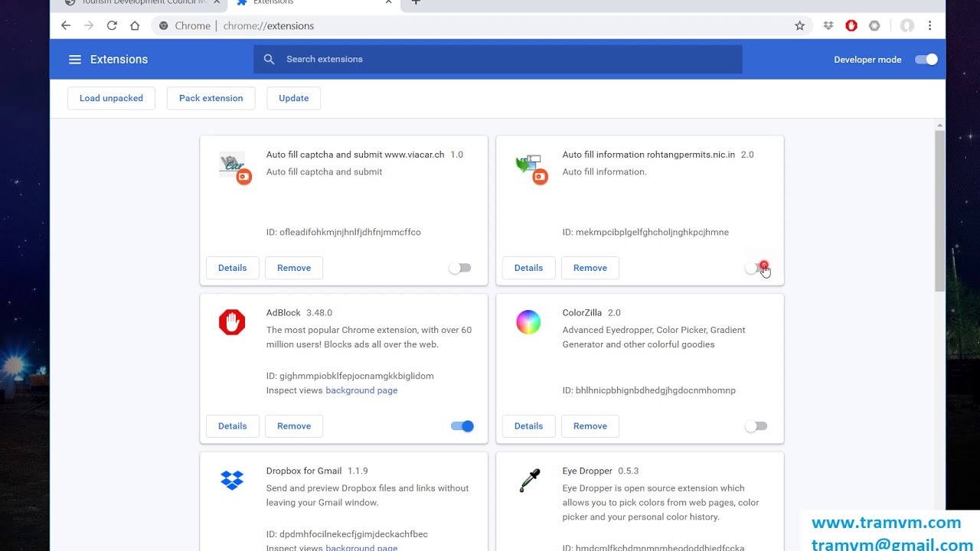The height and width of the screenshot is (551, 980).
Task: Go to the browser home page
Action: coord(135,26)
